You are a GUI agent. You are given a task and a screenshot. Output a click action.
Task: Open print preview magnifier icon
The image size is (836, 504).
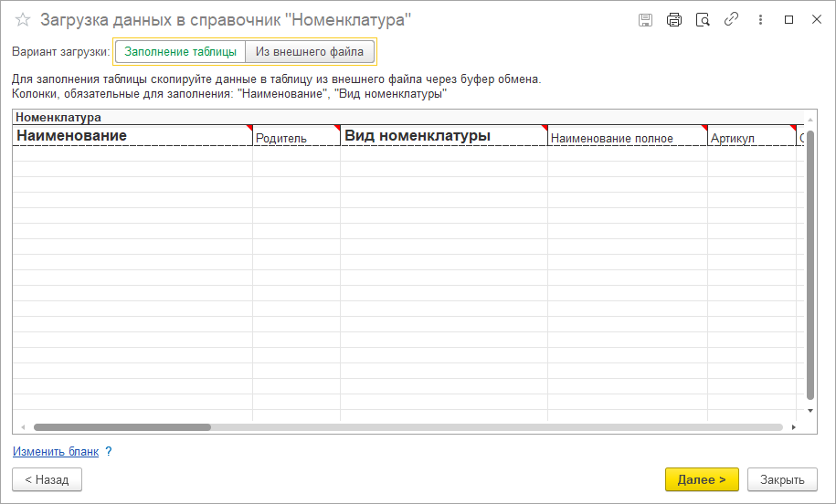(703, 19)
